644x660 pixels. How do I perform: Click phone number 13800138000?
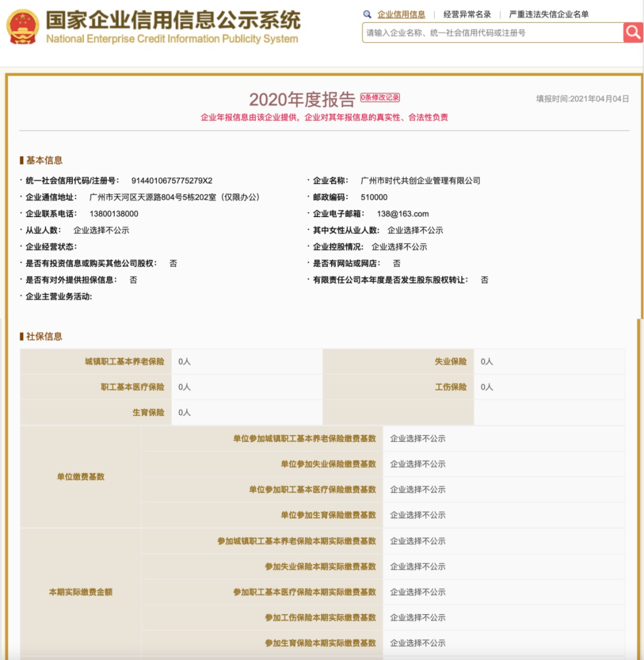click(x=114, y=214)
